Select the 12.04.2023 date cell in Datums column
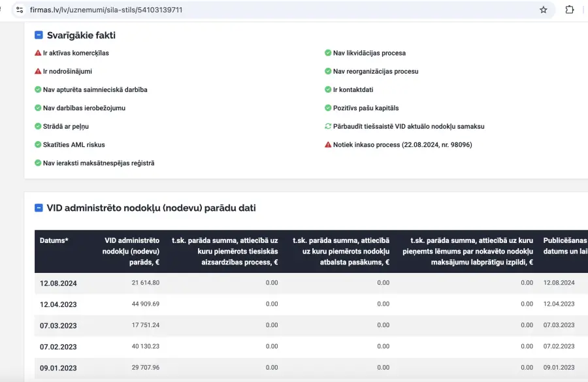The width and height of the screenshot is (588, 382). click(58, 304)
